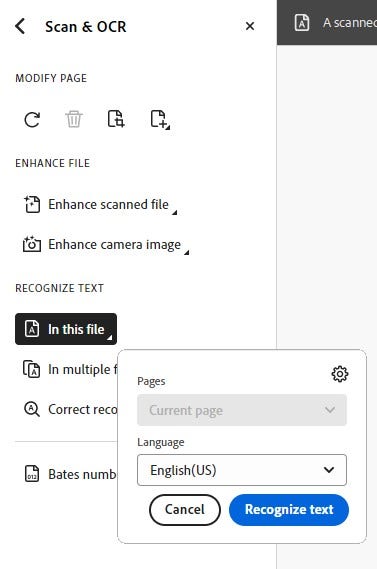Click the Bates numbering document icon
The width and height of the screenshot is (377, 569).
[x=32, y=474]
